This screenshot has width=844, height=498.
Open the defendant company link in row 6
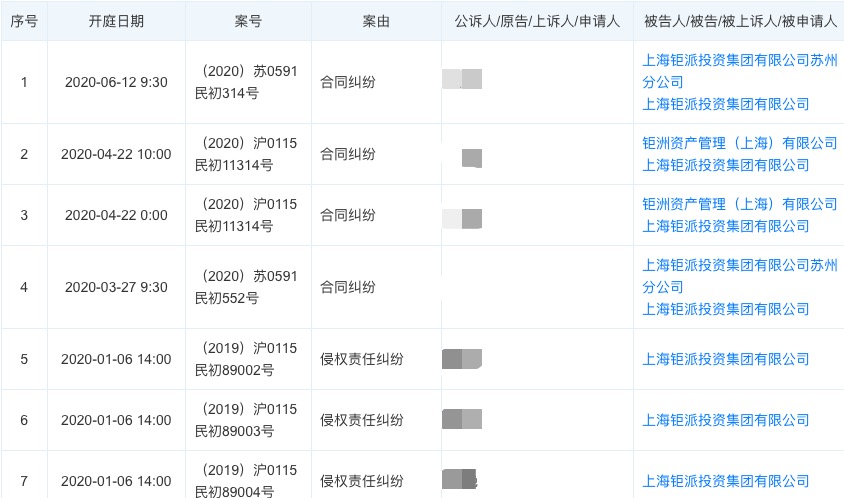coord(726,420)
